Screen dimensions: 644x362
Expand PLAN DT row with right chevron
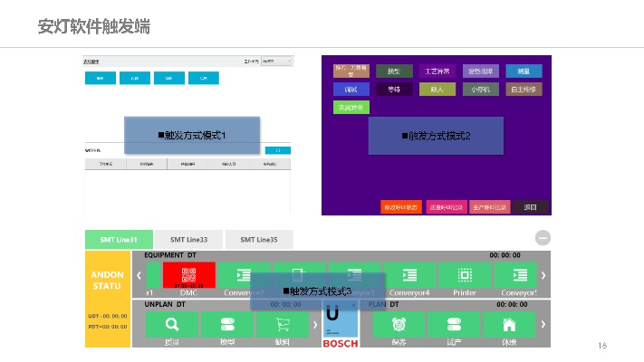[543, 324]
